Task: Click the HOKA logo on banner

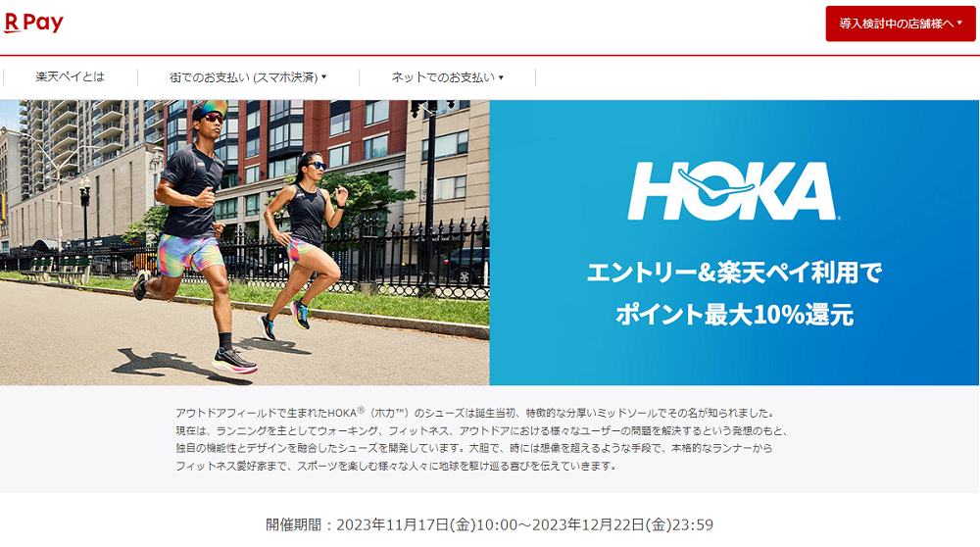Action: (733, 191)
